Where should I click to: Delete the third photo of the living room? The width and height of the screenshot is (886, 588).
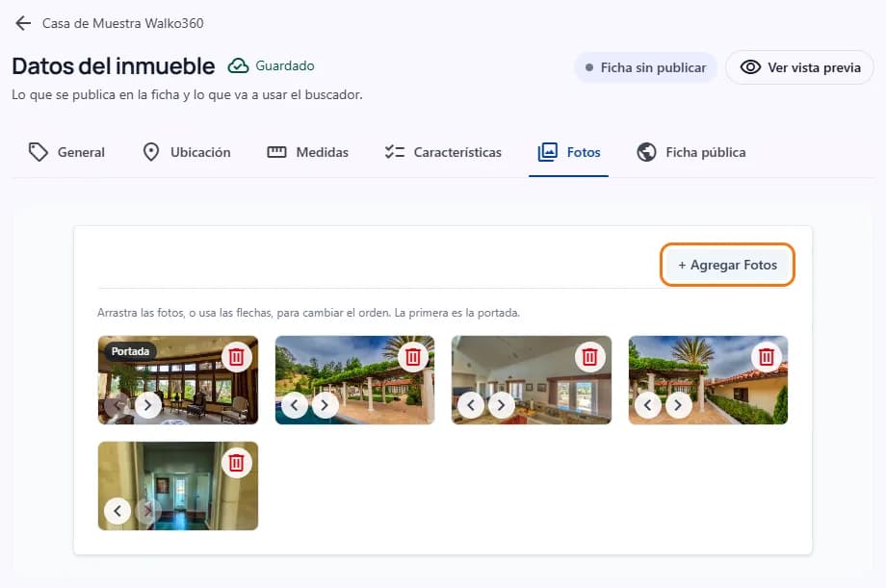(590, 357)
